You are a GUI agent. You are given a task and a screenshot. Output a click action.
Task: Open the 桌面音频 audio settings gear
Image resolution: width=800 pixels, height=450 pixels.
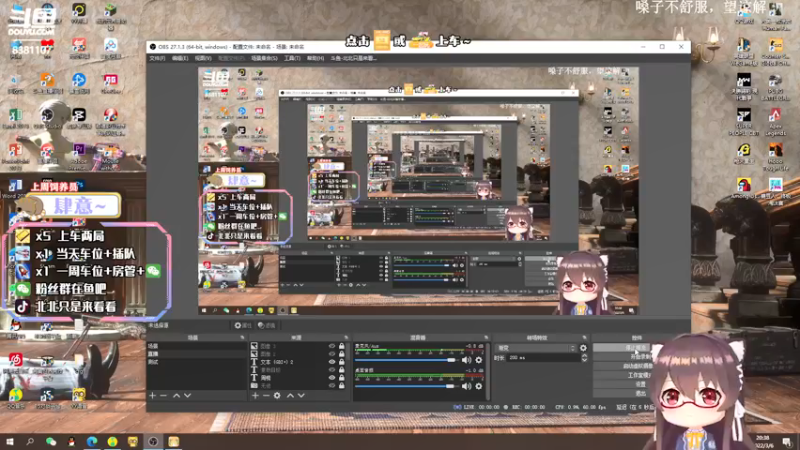[x=479, y=386]
